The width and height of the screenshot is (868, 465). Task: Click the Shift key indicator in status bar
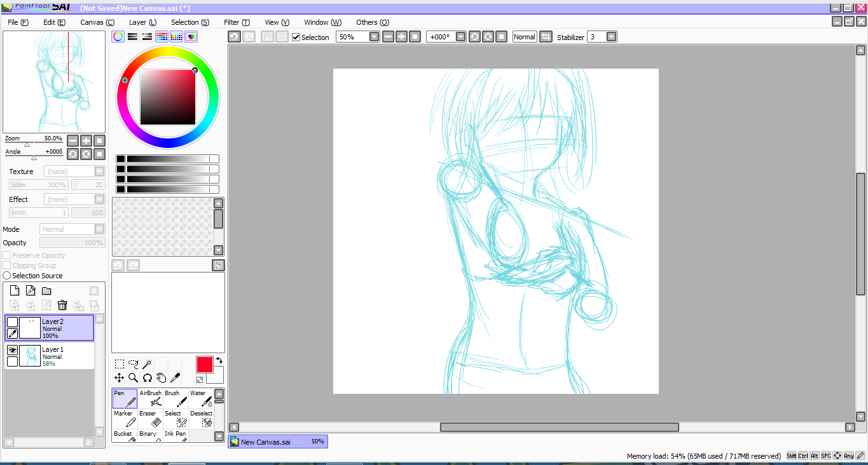pos(792,456)
